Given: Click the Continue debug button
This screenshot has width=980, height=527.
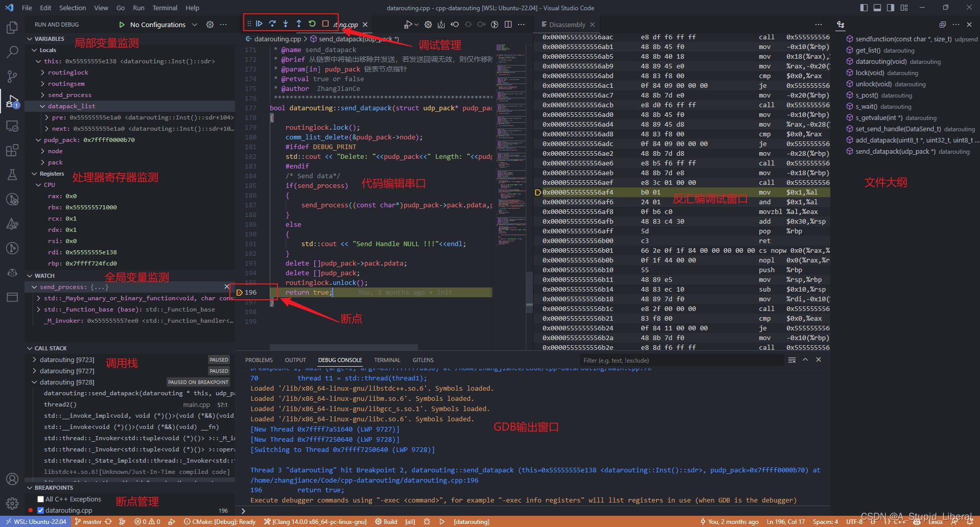Looking at the screenshot, I should click(x=259, y=23).
